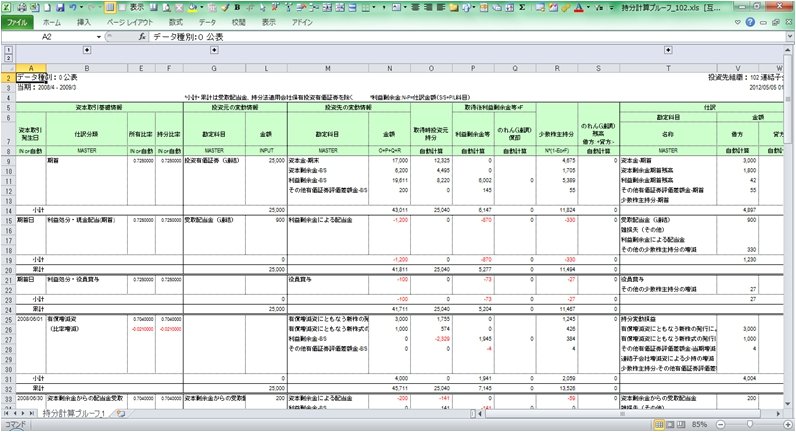Expand the column group above column T

coord(668,50)
